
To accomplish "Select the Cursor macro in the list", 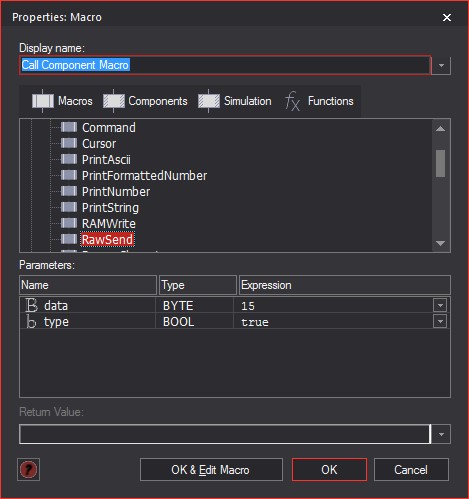I will click(99, 143).
